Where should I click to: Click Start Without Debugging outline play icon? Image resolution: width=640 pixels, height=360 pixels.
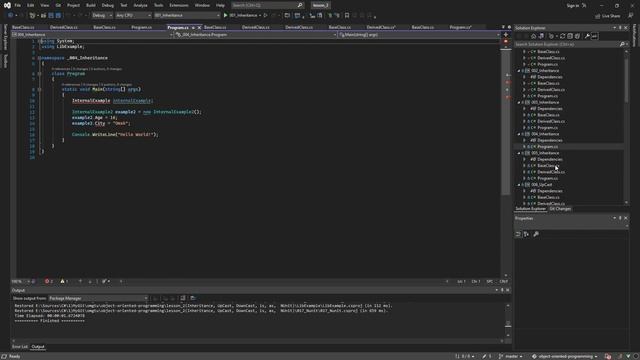click(265, 16)
